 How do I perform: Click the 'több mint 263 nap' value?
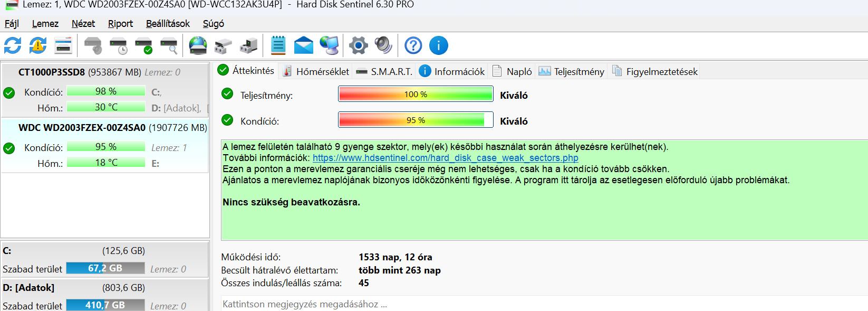pos(400,270)
